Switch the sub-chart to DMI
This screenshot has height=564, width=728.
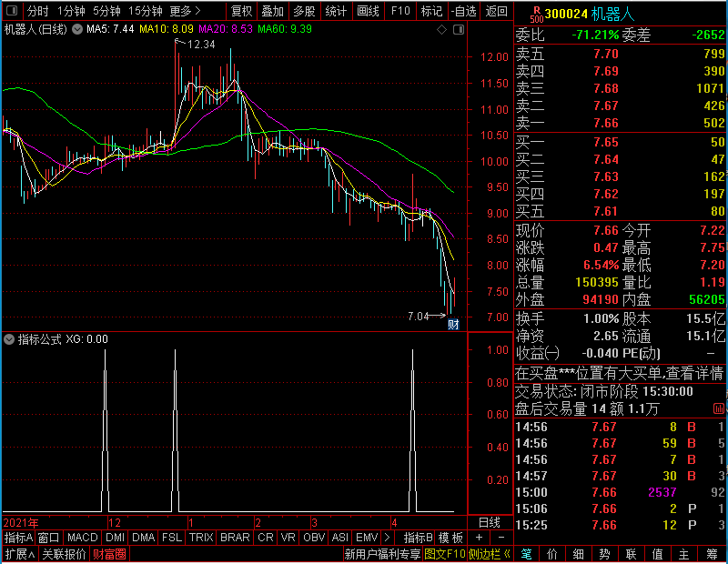pos(115,538)
